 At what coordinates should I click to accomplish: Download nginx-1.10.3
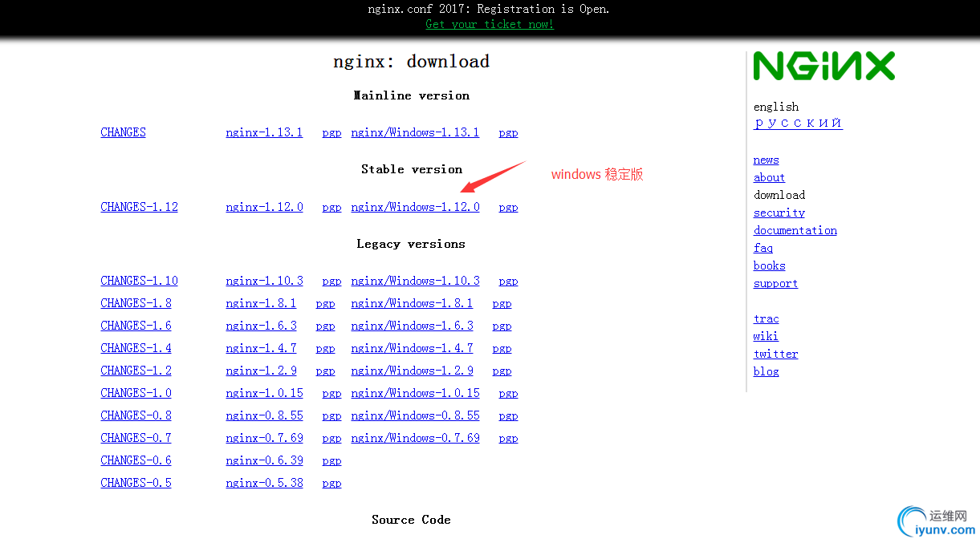click(264, 281)
